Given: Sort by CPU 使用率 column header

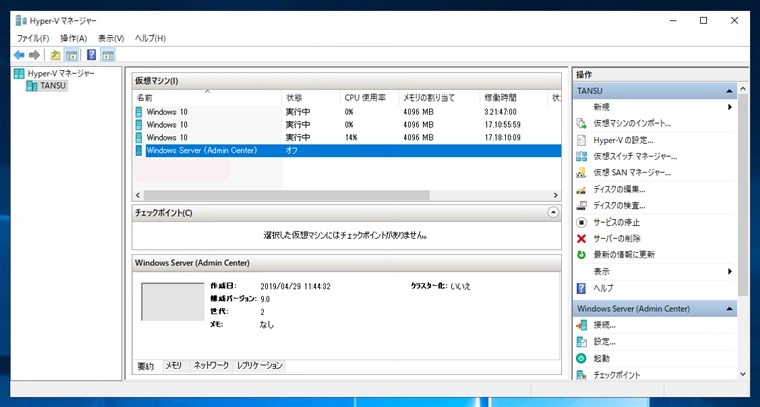Looking at the screenshot, I should [x=369, y=98].
